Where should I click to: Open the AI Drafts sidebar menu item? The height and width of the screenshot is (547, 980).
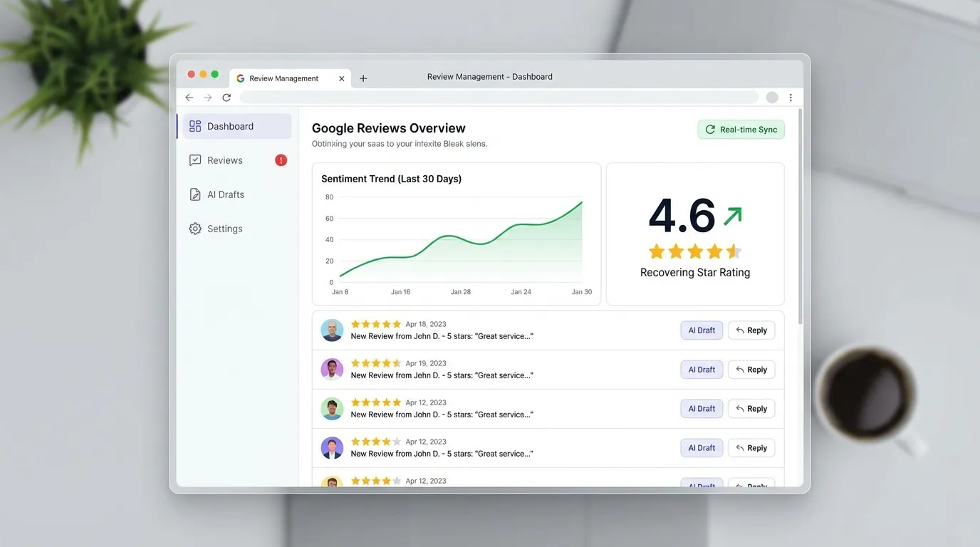(226, 194)
